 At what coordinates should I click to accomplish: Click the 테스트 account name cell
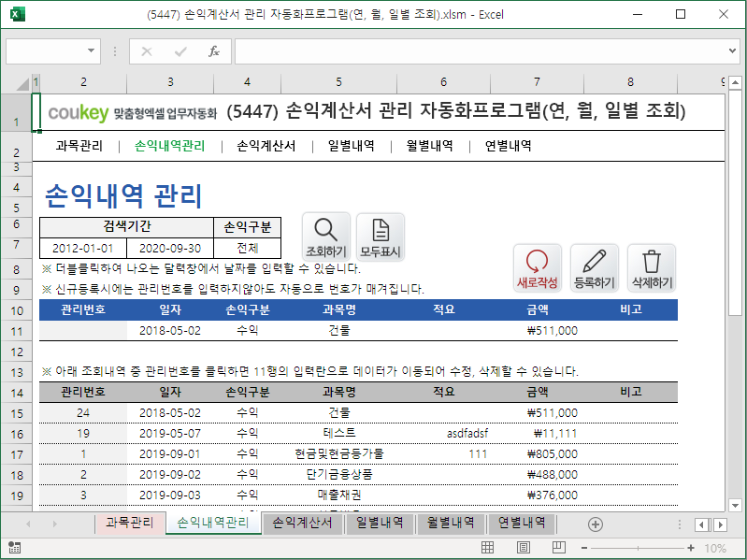click(338, 434)
